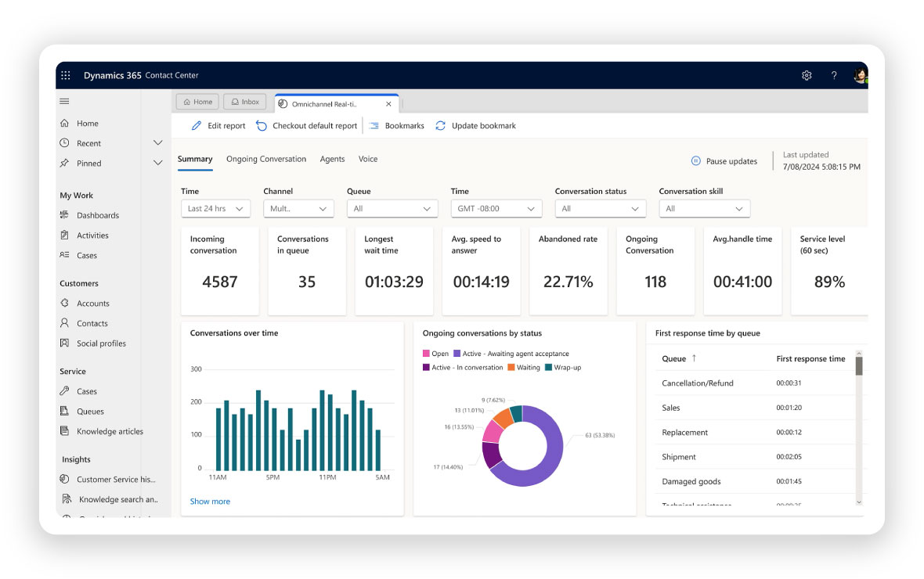This screenshot has height=579, width=924.
Task: Click the Bookmarks list icon
Action: 374,125
